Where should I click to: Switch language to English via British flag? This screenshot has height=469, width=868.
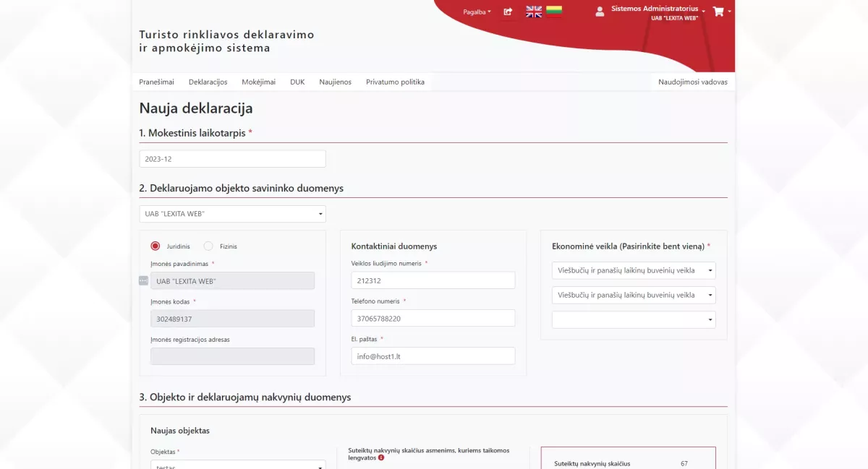coord(534,12)
